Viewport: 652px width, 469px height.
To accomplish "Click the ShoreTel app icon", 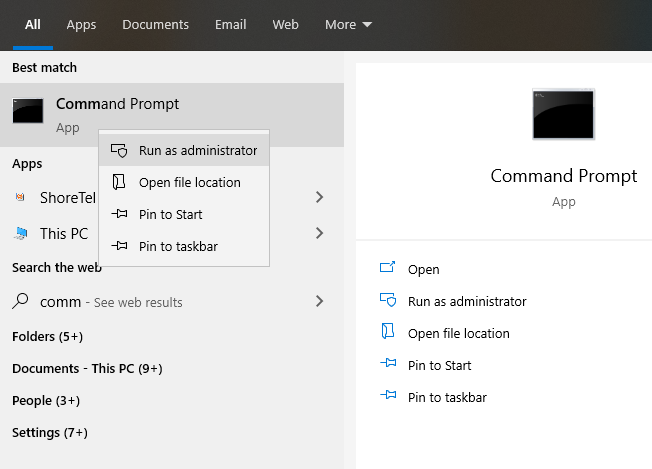I will pyautogui.click(x=20, y=197).
